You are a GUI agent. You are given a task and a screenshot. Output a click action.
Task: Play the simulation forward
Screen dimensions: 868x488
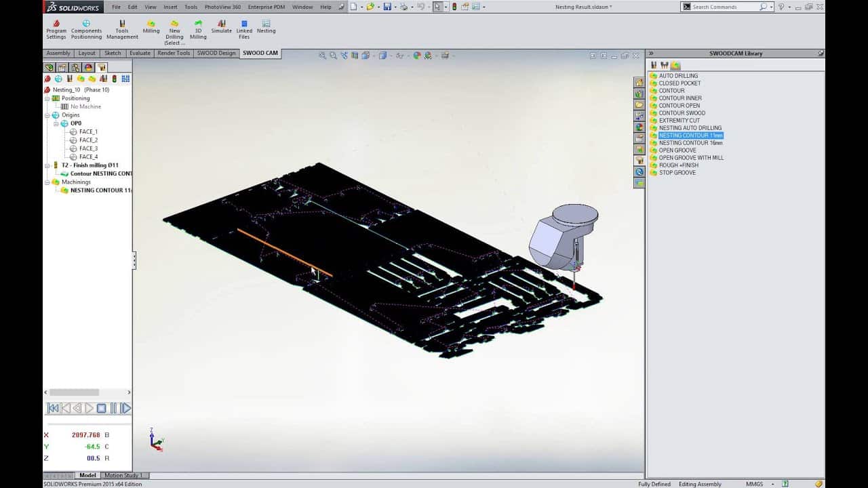point(89,408)
